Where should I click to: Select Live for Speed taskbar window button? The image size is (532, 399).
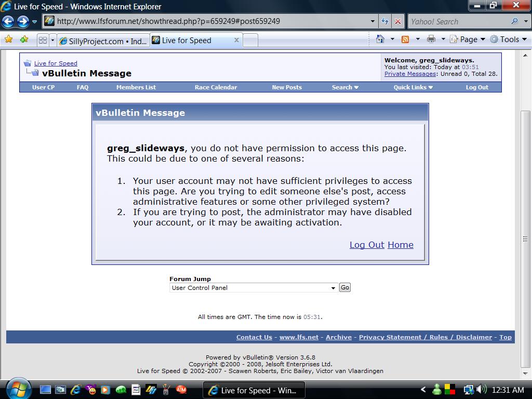pyautogui.click(x=254, y=390)
